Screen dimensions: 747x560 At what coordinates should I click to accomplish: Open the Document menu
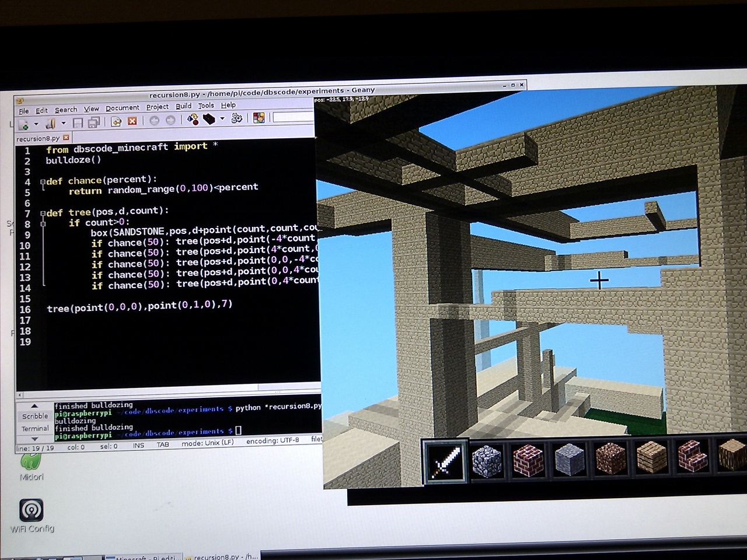pyautogui.click(x=123, y=108)
